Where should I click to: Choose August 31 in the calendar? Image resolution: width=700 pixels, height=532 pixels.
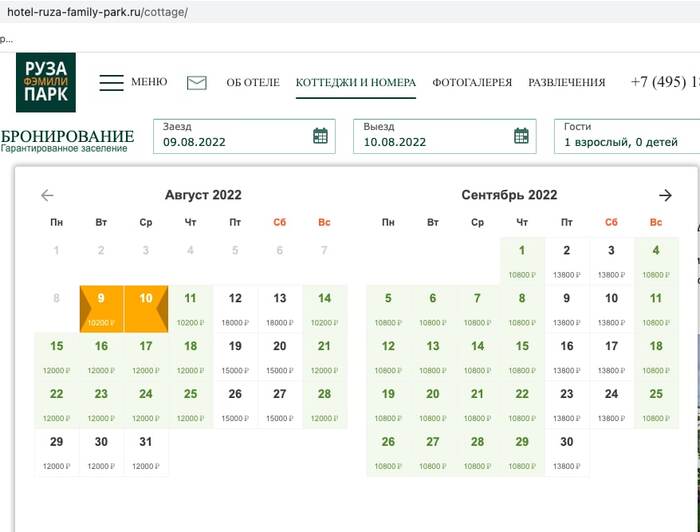[x=146, y=453]
